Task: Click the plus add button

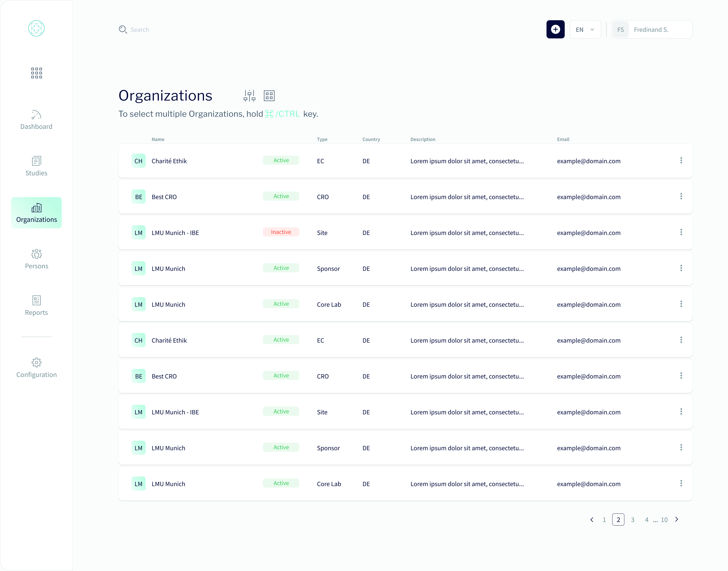Action: (555, 29)
